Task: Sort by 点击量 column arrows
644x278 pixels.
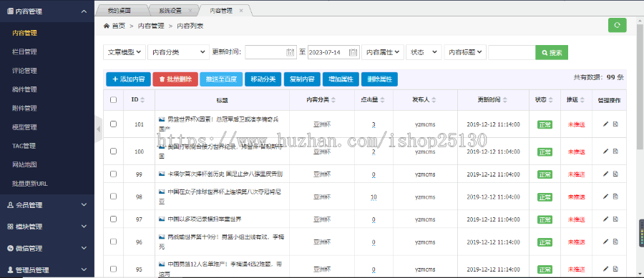Action: point(382,99)
